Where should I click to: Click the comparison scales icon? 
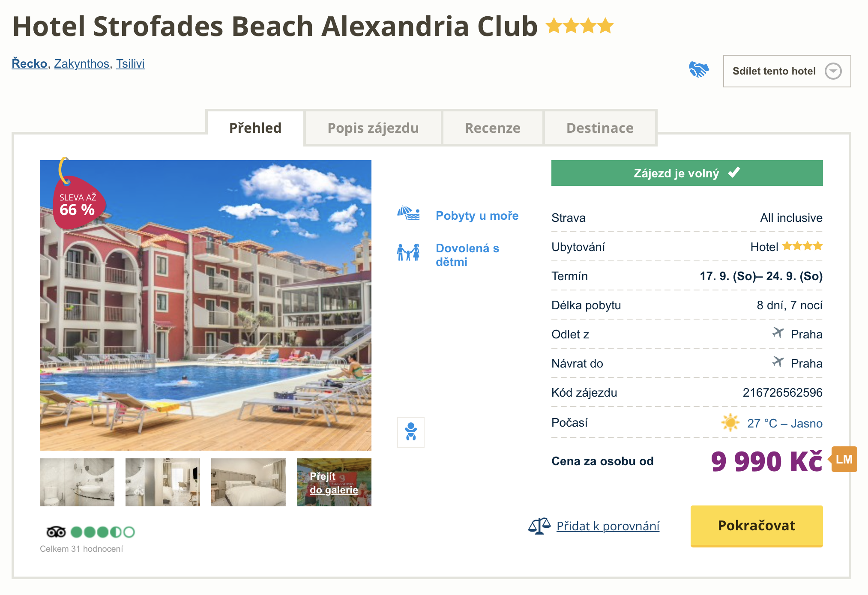[539, 526]
